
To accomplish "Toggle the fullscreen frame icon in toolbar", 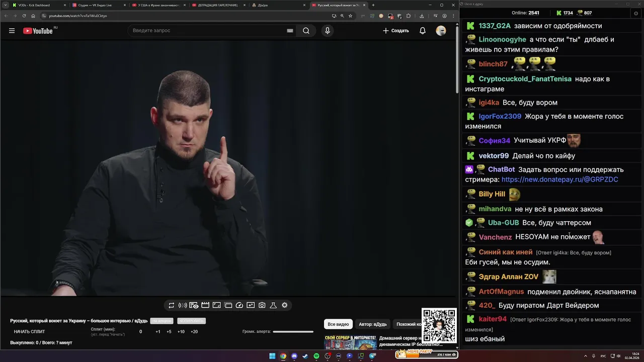I will pos(216,305).
